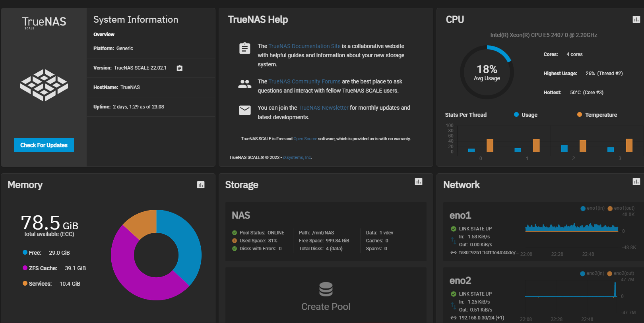644x323 pixels.
Task: Click the "50°C (Core #3)" hottest value
Action: tap(587, 93)
